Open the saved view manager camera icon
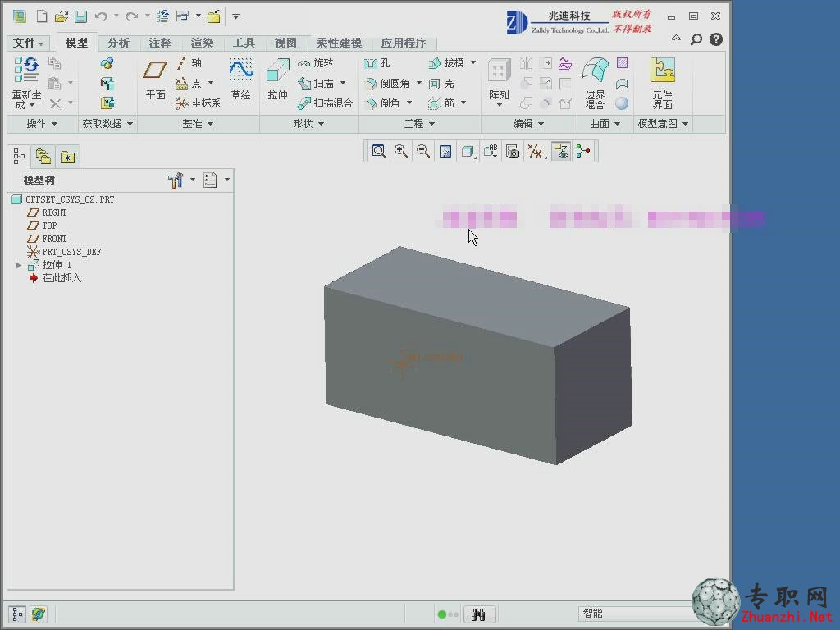 [x=513, y=152]
